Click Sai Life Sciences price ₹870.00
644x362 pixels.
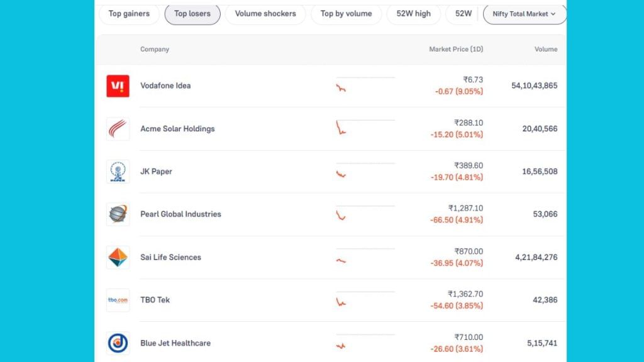[x=469, y=251]
